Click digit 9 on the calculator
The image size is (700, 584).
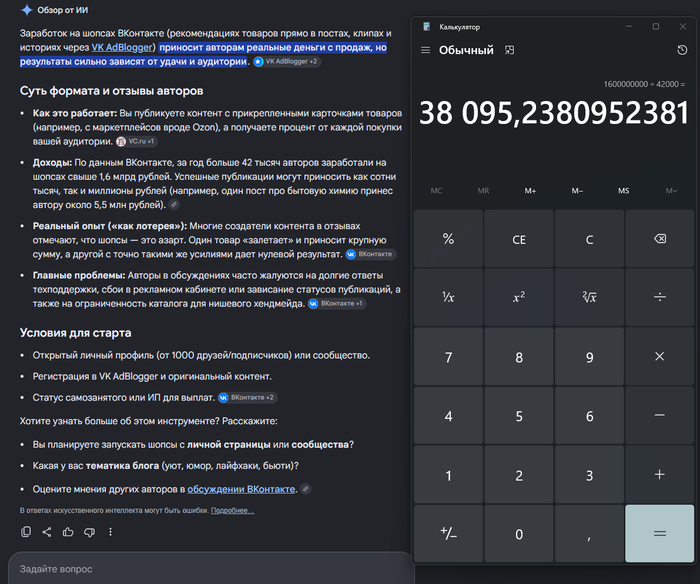(589, 356)
